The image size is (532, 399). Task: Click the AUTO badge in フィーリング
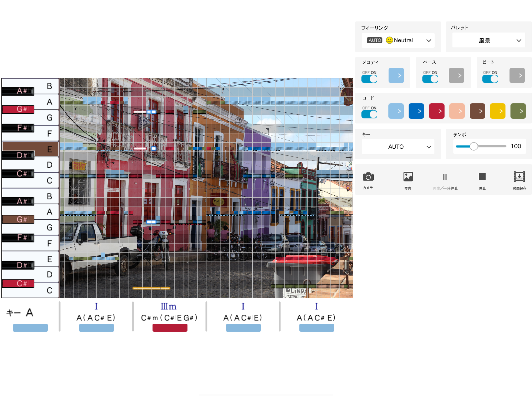pyautogui.click(x=374, y=40)
